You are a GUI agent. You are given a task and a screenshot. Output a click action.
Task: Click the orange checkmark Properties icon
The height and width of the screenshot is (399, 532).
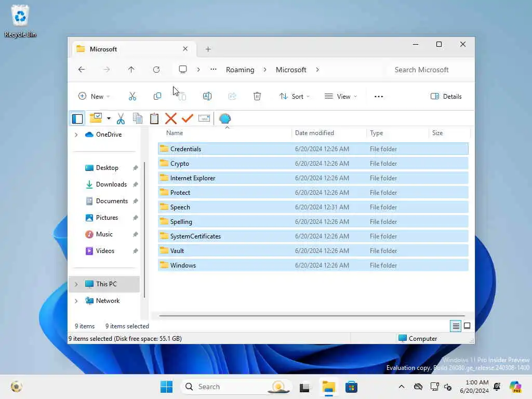pos(187,118)
